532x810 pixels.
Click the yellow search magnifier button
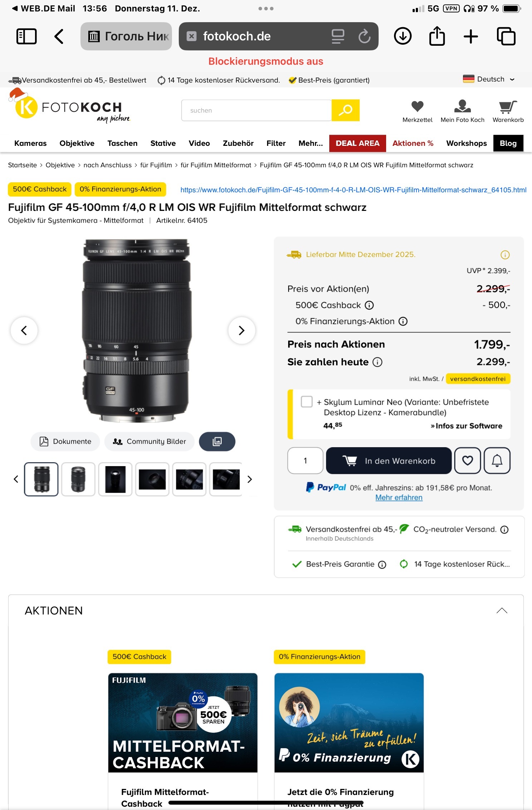coord(345,110)
